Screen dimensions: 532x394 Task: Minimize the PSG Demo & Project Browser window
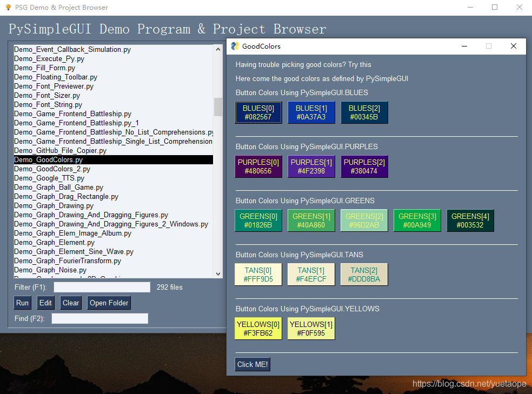(470, 7)
